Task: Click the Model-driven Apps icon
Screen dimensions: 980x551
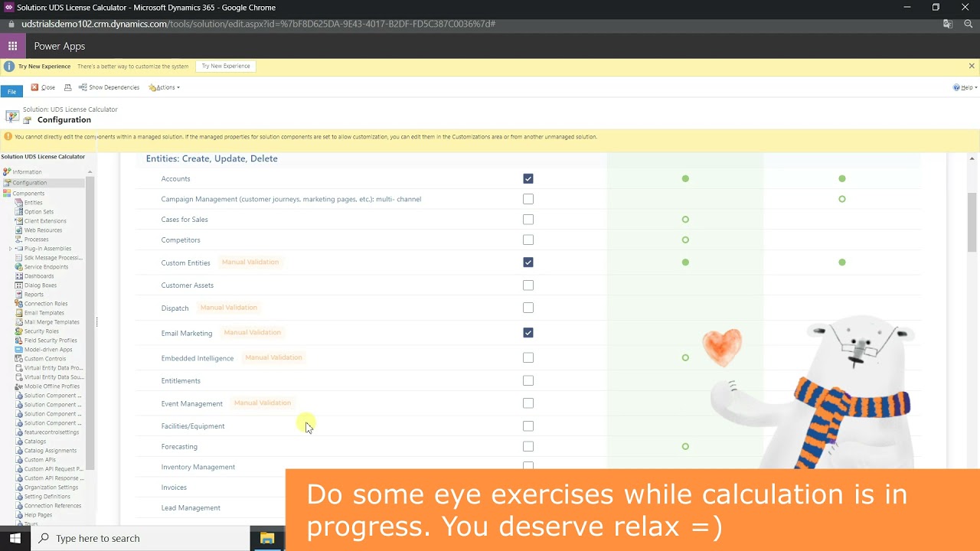Action: tap(19, 350)
